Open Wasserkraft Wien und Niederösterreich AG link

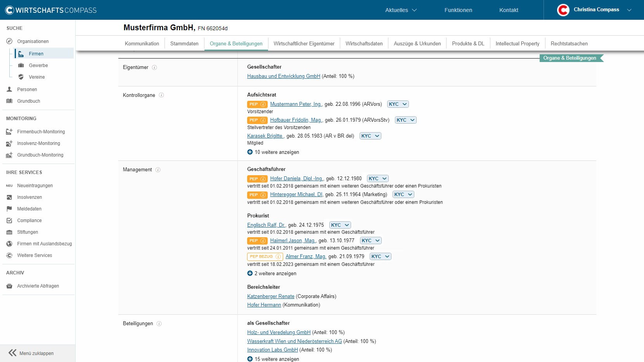[294, 341]
